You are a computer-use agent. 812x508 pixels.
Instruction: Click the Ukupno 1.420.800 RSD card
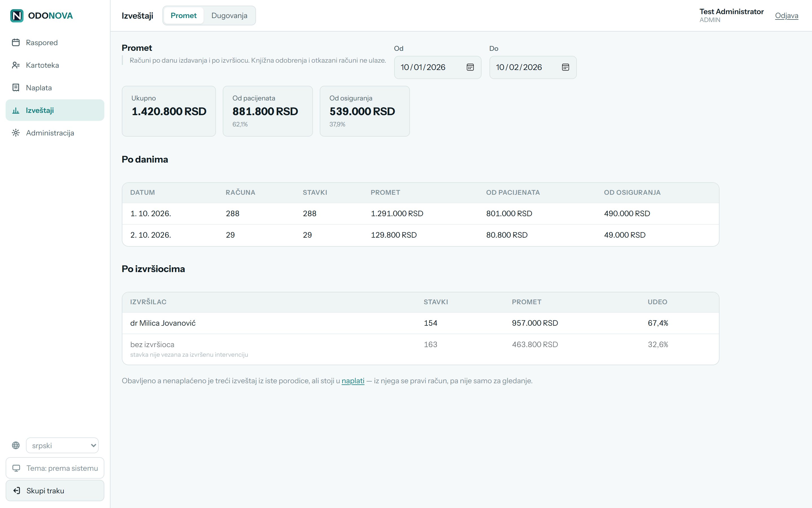point(169,111)
